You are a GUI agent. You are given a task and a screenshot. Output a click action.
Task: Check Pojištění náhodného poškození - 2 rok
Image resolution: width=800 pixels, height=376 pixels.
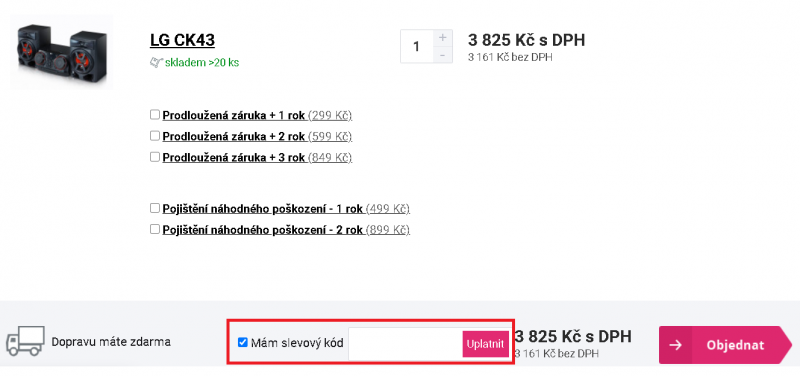tap(155, 230)
